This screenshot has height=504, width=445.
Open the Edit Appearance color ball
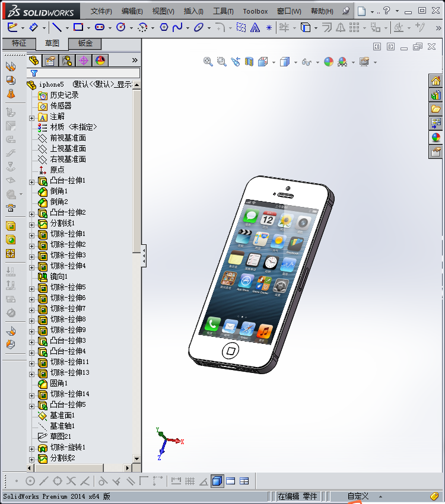pos(329,62)
